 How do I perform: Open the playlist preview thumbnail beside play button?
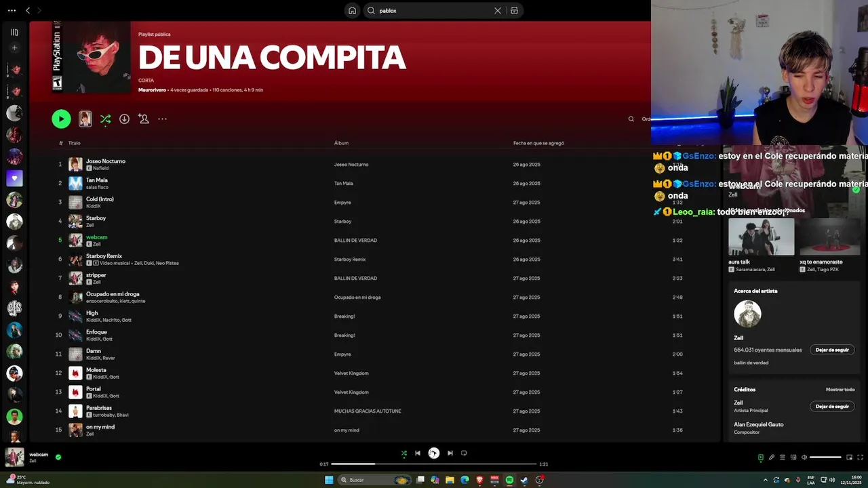[85, 119]
